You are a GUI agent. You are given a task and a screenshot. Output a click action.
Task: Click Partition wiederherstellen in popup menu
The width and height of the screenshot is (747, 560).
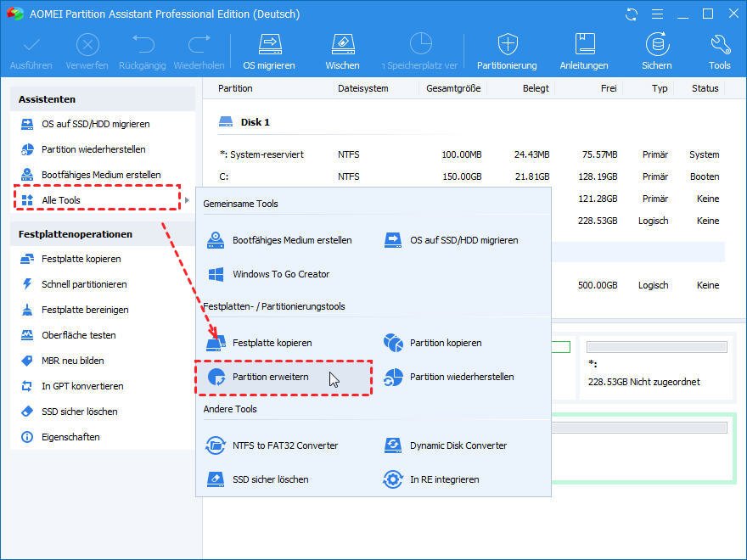click(449, 377)
